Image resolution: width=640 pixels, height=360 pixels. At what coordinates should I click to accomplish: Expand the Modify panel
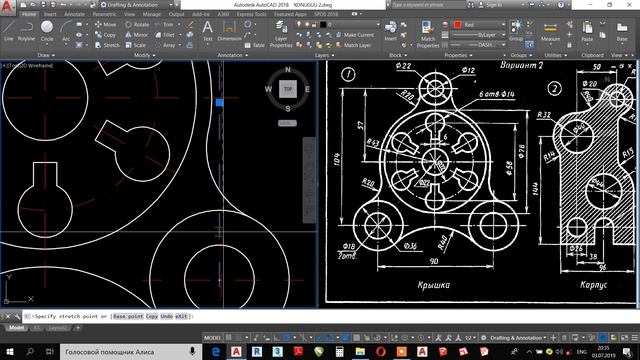coord(144,55)
